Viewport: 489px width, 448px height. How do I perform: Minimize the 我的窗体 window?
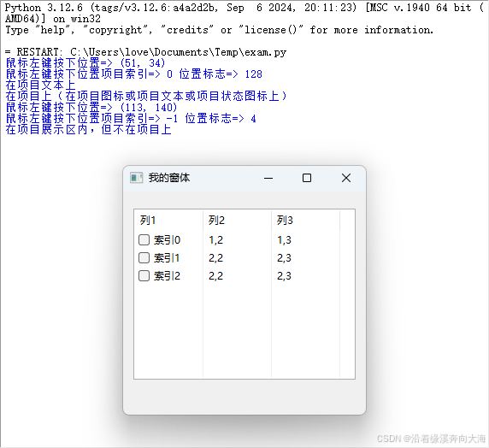tap(268, 178)
